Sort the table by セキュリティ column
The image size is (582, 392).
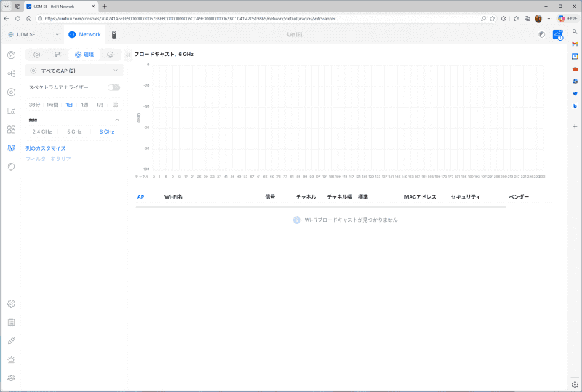pyautogui.click(x=466, y=197)
